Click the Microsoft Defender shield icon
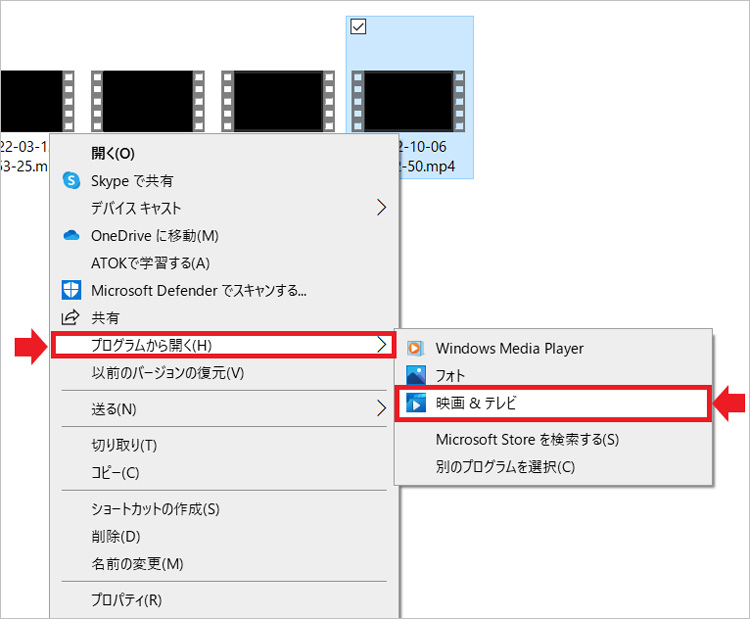Screen dimensions: 750x619 pyautogui.click(x=71, y=290)
